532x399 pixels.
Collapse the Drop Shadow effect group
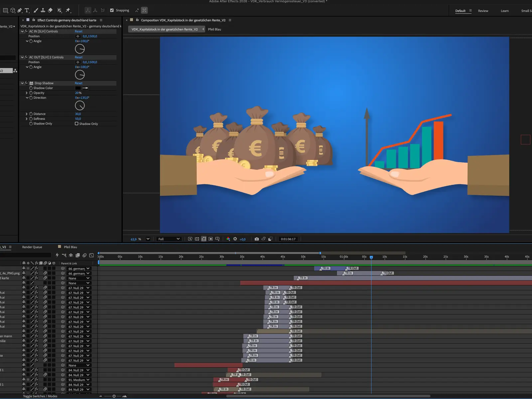[22, 83]
